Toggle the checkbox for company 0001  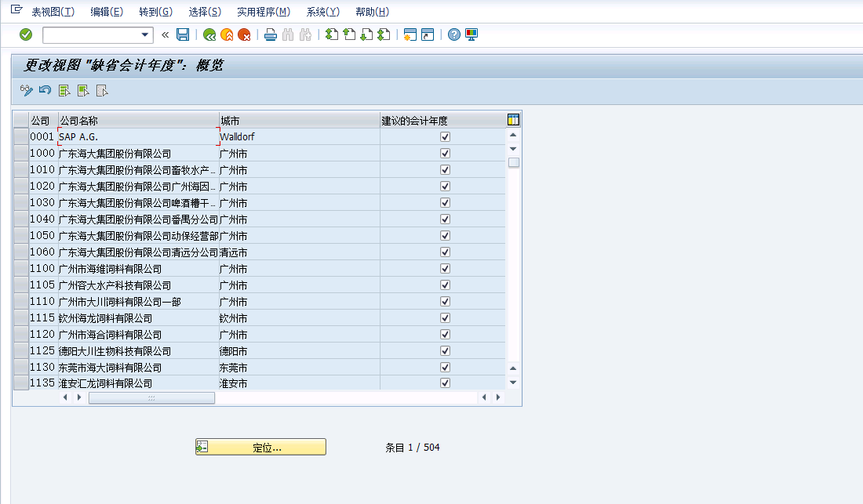(x=446, y=137)
